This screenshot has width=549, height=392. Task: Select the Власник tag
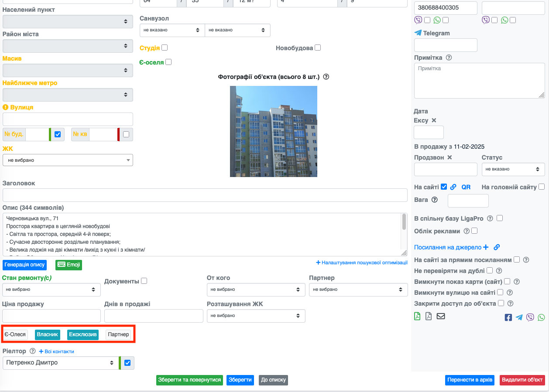coord(48,334)
